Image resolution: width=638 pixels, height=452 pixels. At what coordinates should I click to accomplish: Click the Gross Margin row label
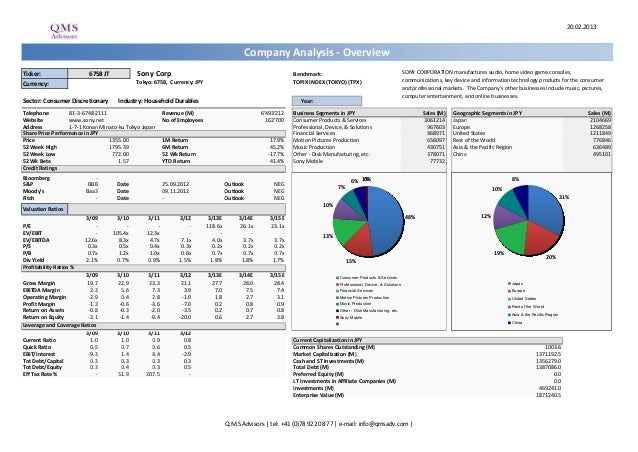[39, 283]
